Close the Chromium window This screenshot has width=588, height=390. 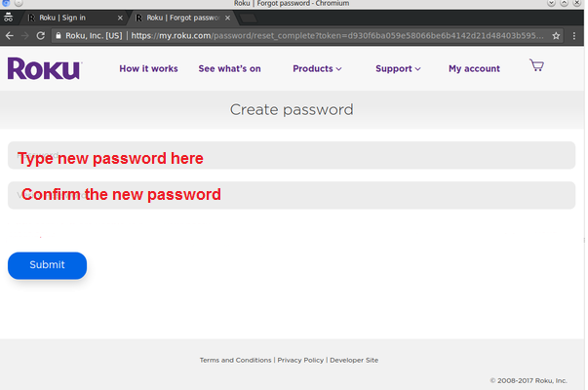576,3
